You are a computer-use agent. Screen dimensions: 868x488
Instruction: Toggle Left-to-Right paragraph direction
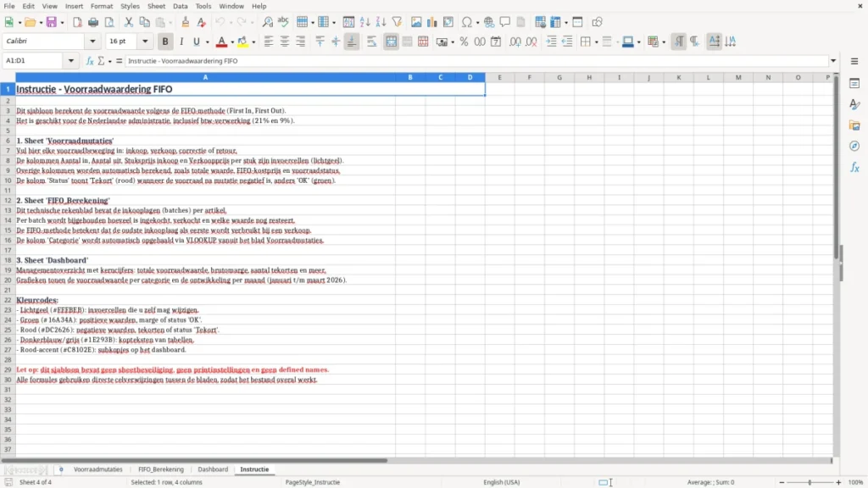click(679, 42)
